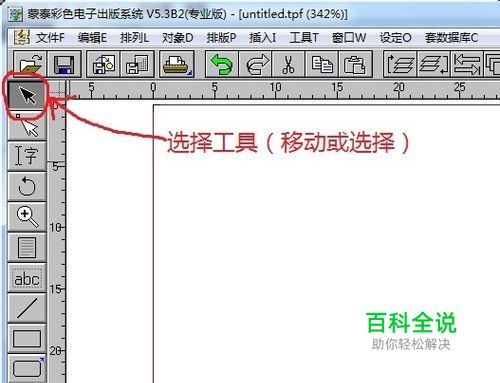Open the 文件F menu
The image size is (500, 383).
click(x=50, y=38)
